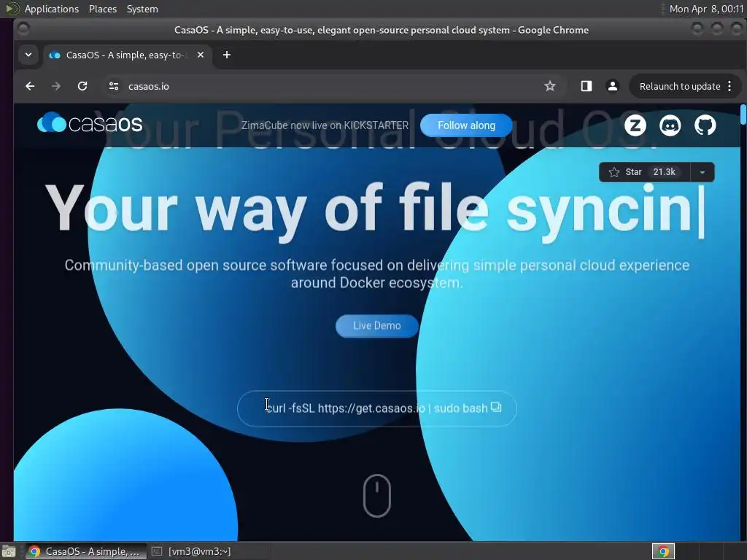Click the show desktop icon in bottom panel
Screen dimensions: 747x560
pos(9,551)
